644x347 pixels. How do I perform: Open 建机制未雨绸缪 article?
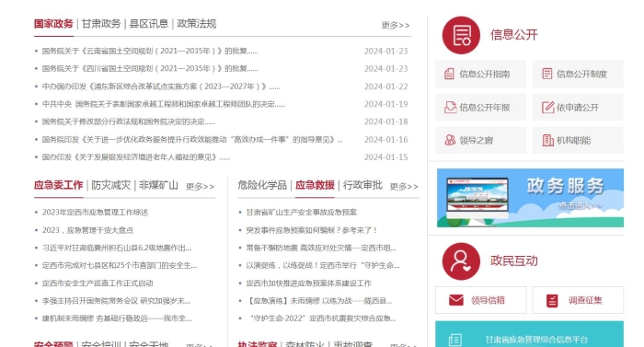pyautogui.click(x=117, y=318)
